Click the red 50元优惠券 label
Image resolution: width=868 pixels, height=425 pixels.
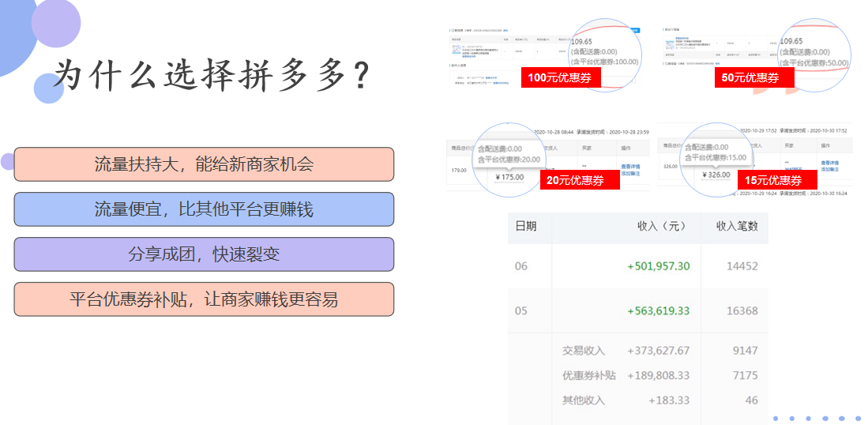[754, 77]
